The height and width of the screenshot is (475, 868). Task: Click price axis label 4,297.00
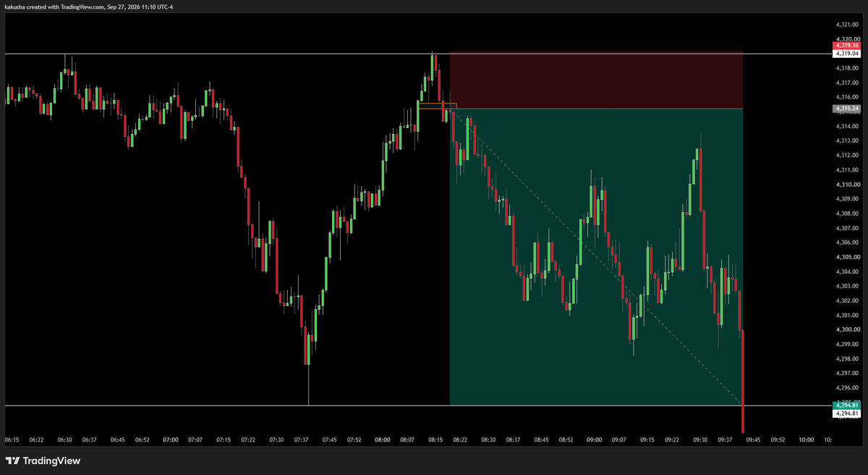click(x=846, y=374)
